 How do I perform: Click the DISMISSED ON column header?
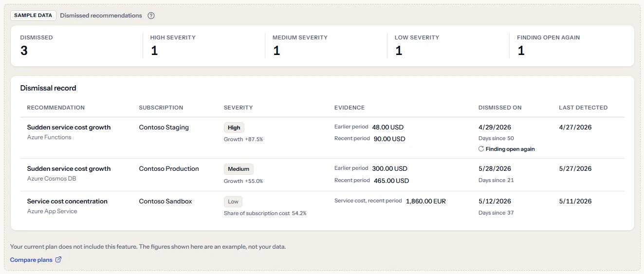tap(500, 108)
